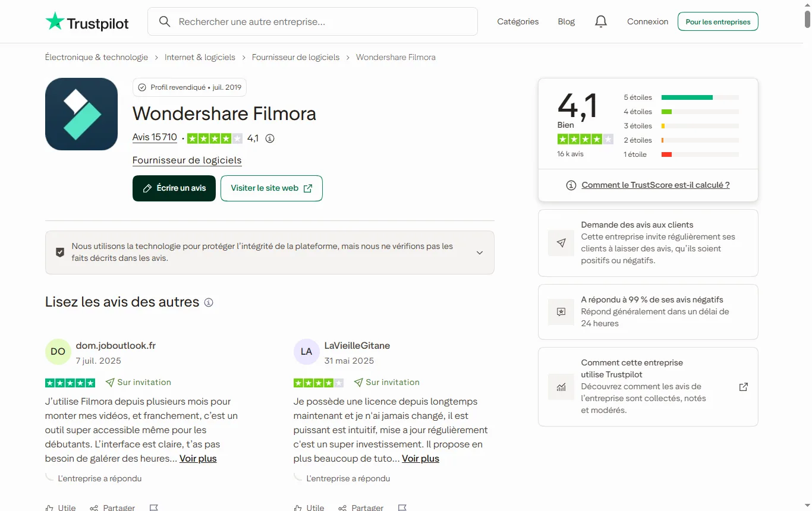The height and width of the screenshot is (511, 812).
Task: Click info icon before TrustScore question
Action: click(x=571, y=185)
